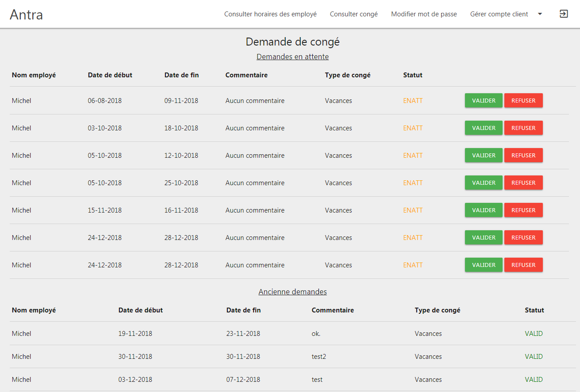Click Commentaire header in pending table

pos(246,75)
